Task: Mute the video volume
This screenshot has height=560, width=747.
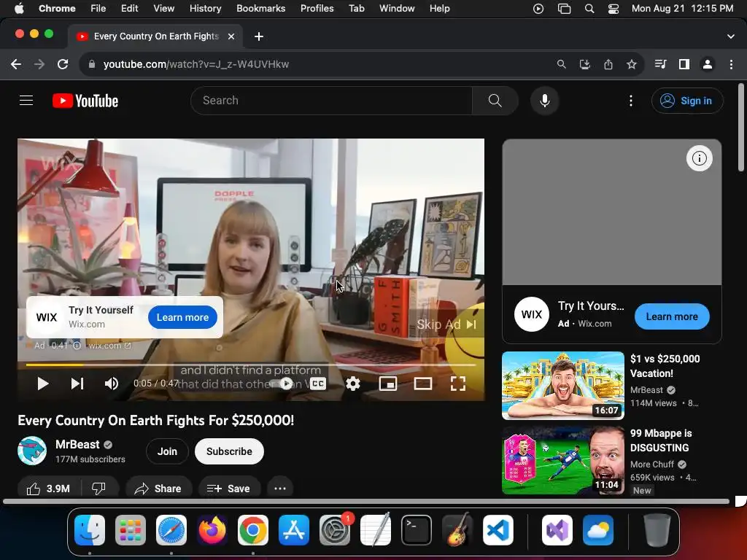Action: tap(112, 384)
